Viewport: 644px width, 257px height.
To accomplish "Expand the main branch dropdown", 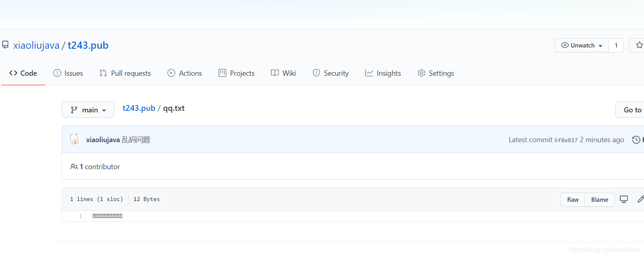I will (88, 110).
